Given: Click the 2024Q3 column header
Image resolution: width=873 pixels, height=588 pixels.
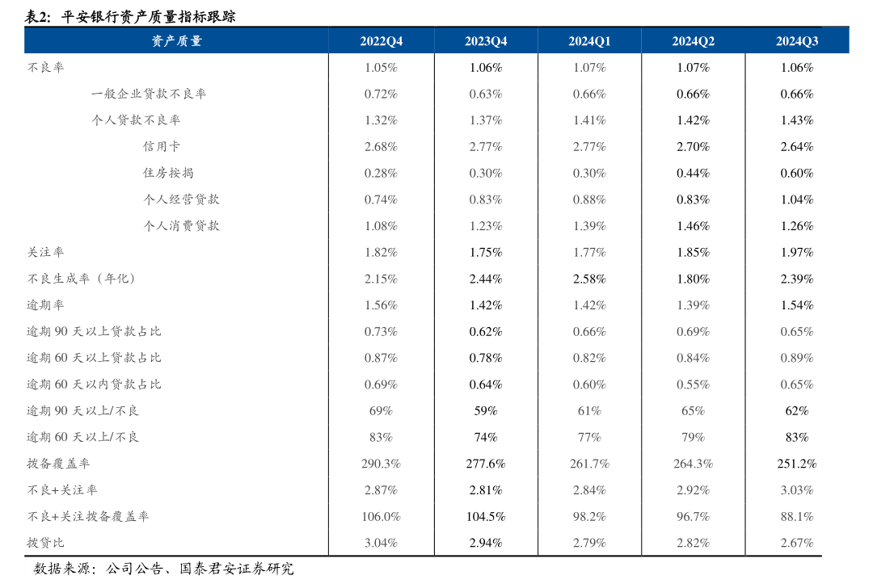Looking at the screenshot, I should point(797,41).
